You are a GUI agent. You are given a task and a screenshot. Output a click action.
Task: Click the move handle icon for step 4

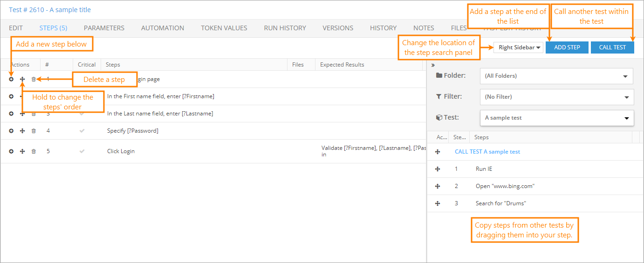click(22, 131)
